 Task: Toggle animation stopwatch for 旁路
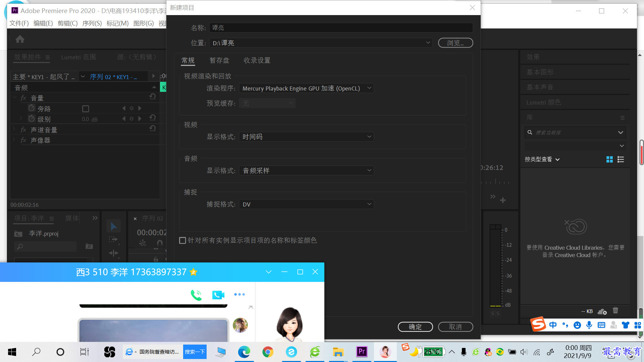[32, 108]
